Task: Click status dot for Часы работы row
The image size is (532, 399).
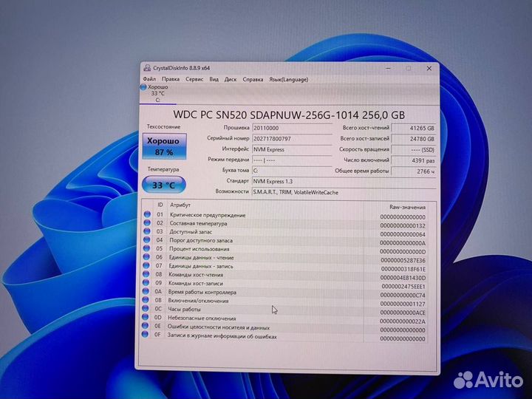Action: click(x=146, y=308)
